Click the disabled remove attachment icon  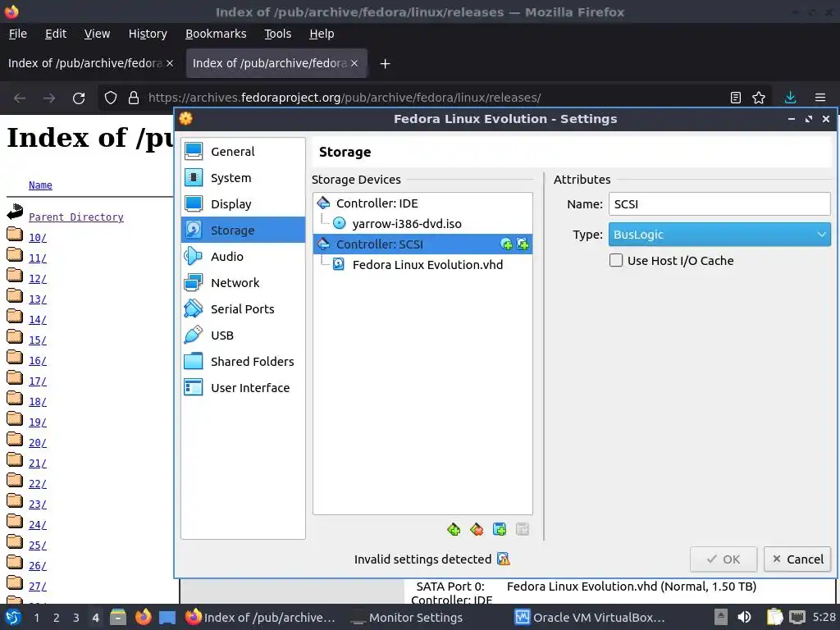tap(523, 530)
